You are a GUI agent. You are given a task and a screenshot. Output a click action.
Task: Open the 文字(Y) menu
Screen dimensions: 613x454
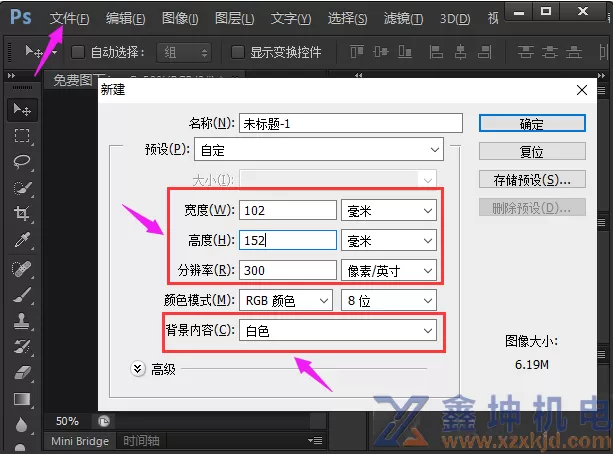(291, 18)
